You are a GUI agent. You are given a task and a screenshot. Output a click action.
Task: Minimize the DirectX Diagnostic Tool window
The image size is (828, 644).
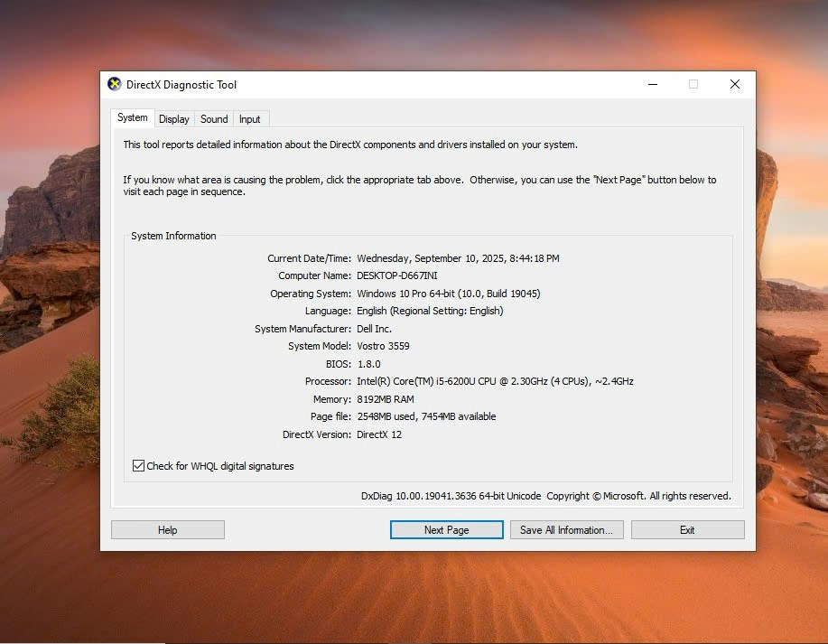pos(652,84)
